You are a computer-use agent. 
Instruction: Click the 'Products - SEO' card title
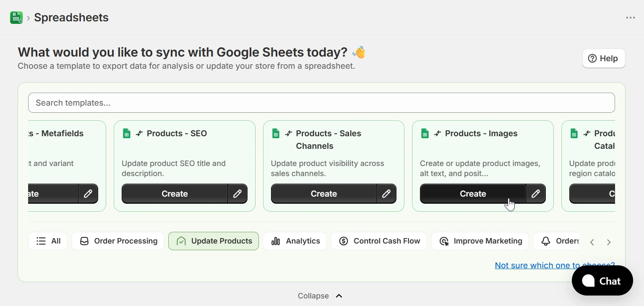[x=177, y=133]
